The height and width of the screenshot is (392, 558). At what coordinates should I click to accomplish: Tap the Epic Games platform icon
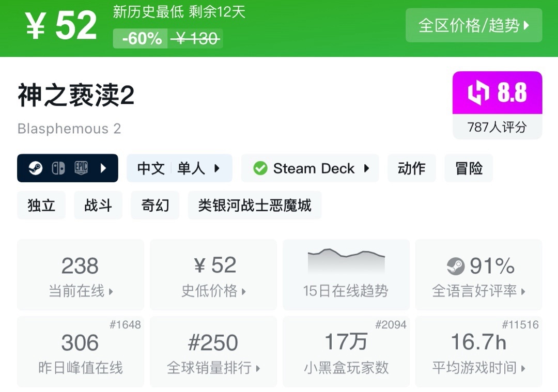81,168
